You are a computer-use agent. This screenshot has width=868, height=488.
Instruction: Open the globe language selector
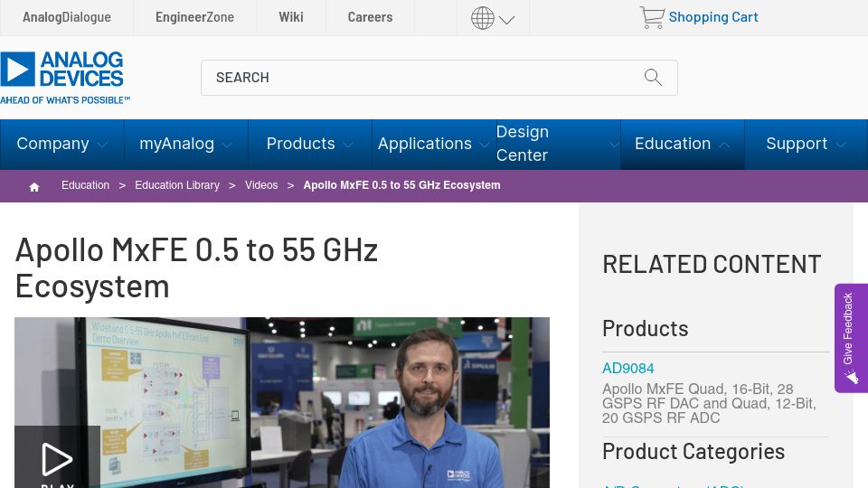[x=483, y=18]
